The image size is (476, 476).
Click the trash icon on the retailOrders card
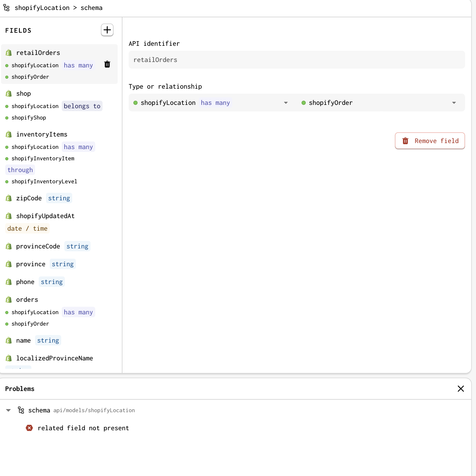click(107, 64)
